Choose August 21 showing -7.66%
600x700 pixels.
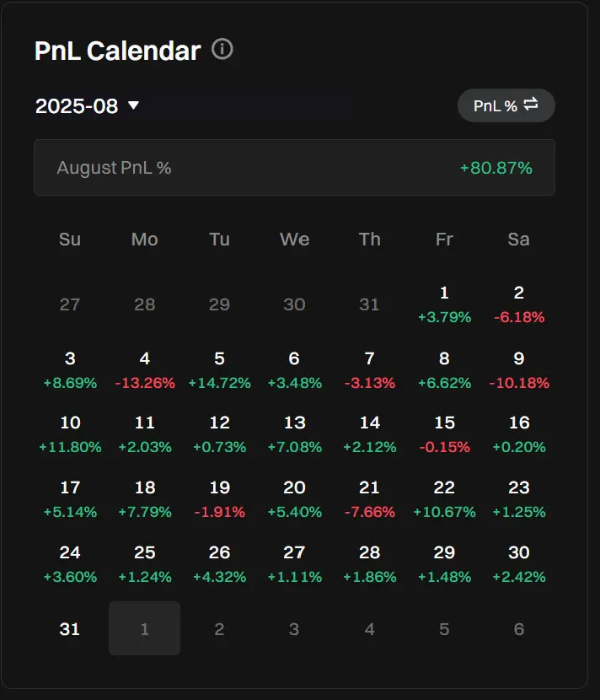point(369,499)
